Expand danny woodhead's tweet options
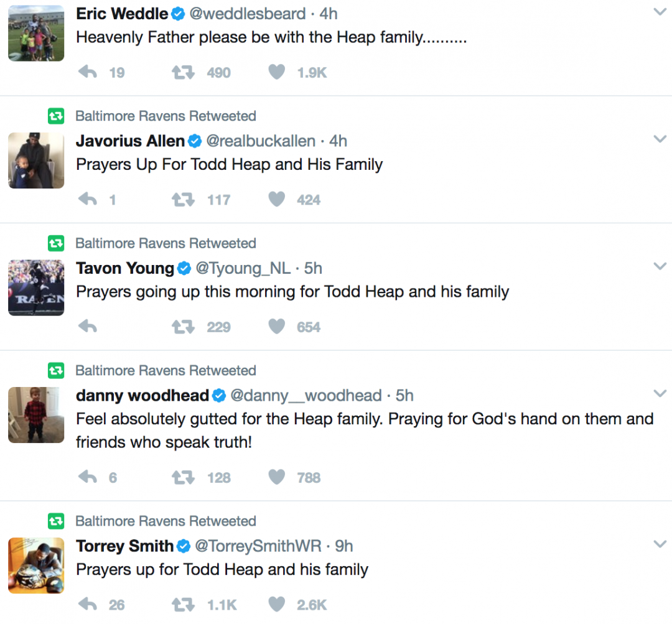Viewport: 672px width, 624px height. pos(660,393)
